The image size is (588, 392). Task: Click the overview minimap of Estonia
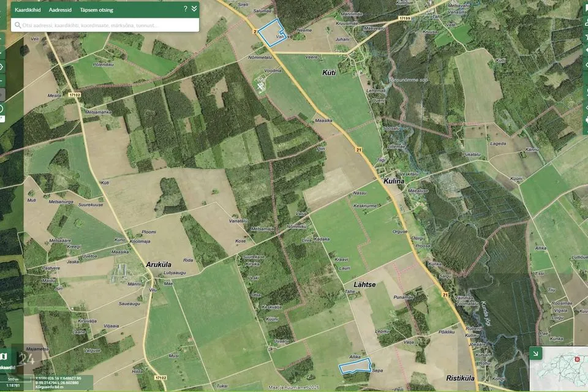coord(559,369)
